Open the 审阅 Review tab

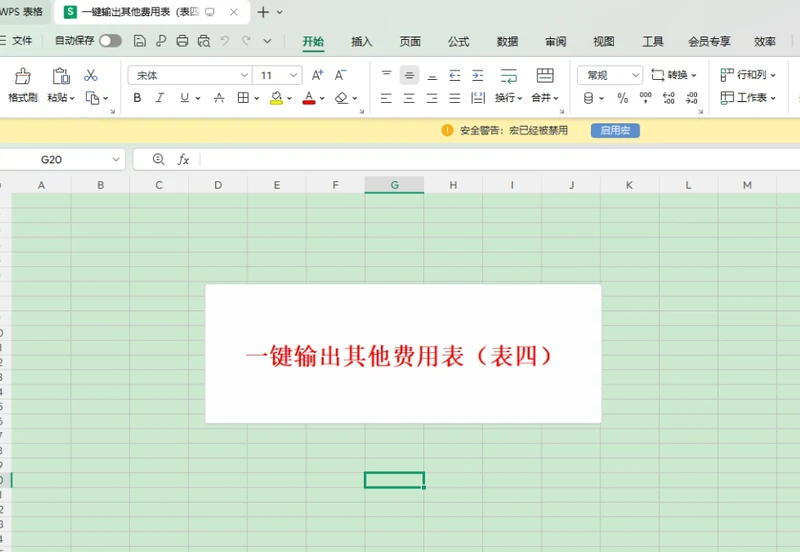click(x=556, y=41)
